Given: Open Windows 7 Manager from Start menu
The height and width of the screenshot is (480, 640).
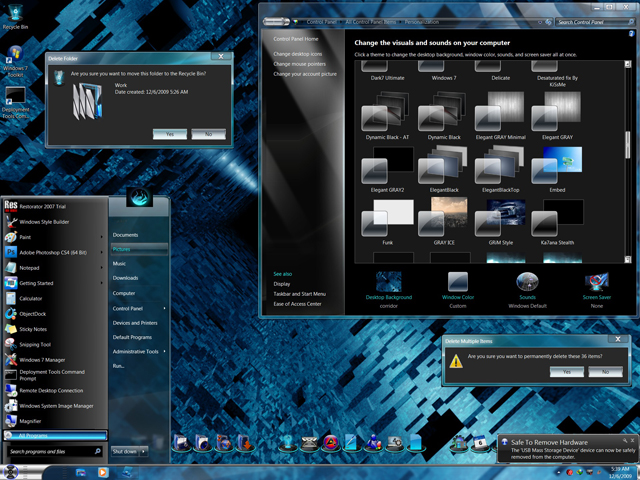Looking at the screenshot, I should point(55,360).
